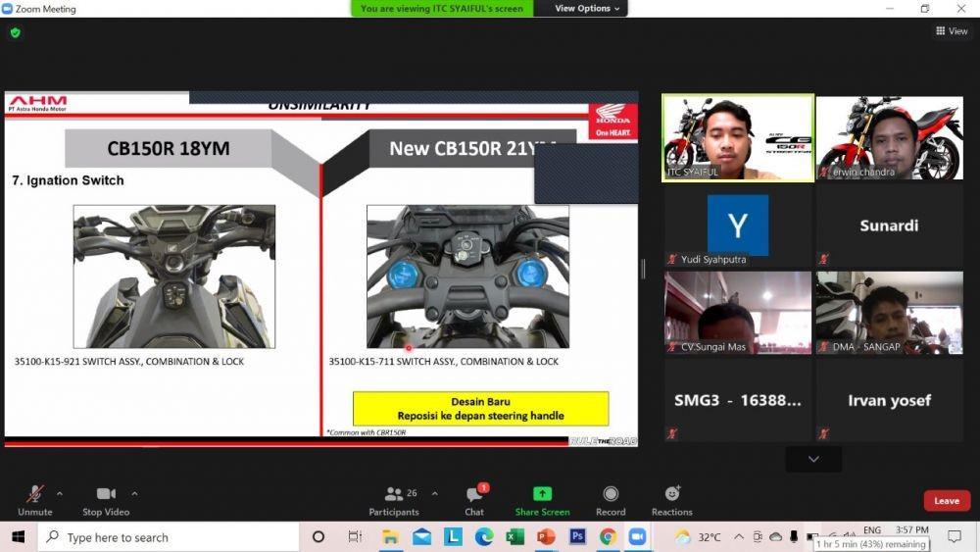
Task: Open PowerPoint from taskbar
Action: pyautogui.click(x=546, y=537)
